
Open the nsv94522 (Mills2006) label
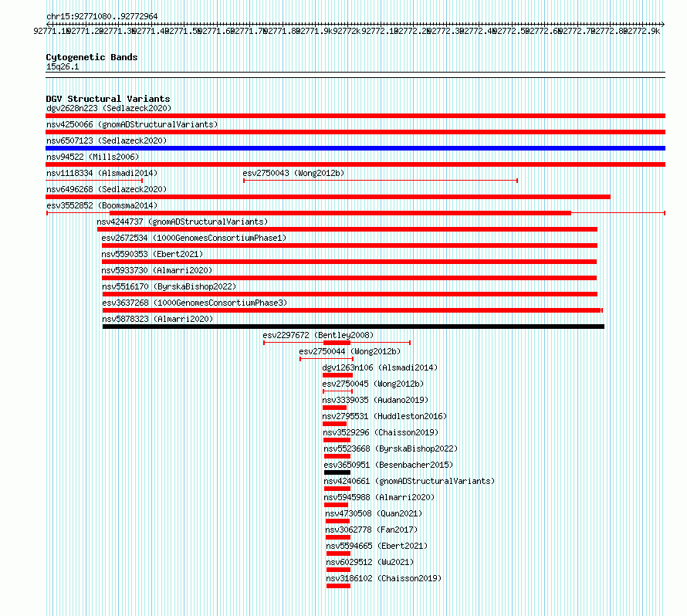click(93, 157)
